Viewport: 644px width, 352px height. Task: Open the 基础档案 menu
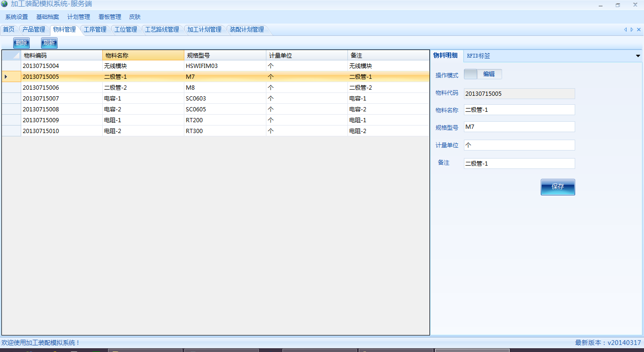pyautogui.click(x=48, y=17)
